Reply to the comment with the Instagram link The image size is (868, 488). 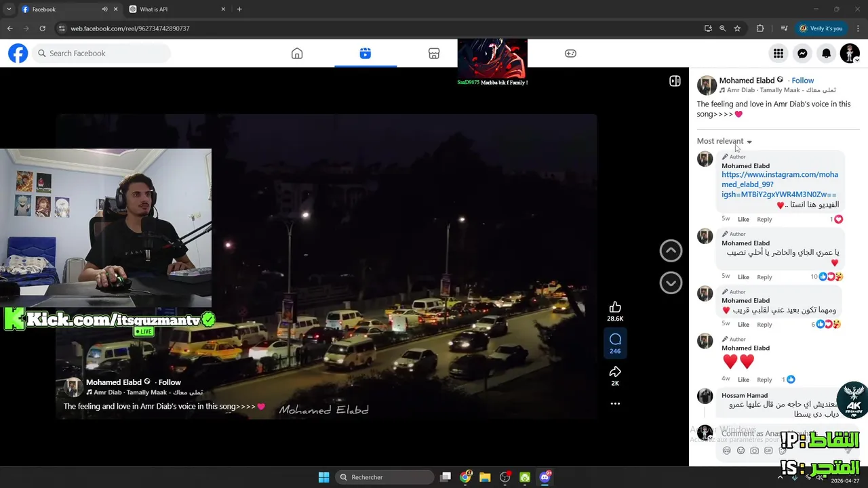click(x=764, y=220)
